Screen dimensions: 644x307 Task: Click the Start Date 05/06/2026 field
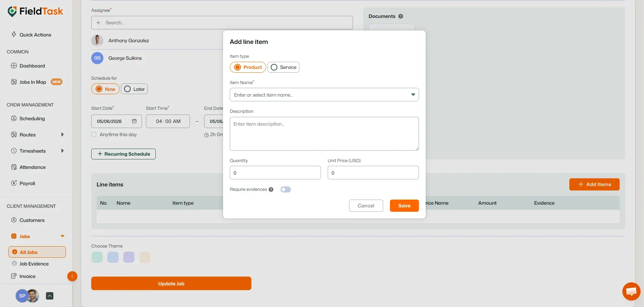pyautogui.click(x=117, y=121)
